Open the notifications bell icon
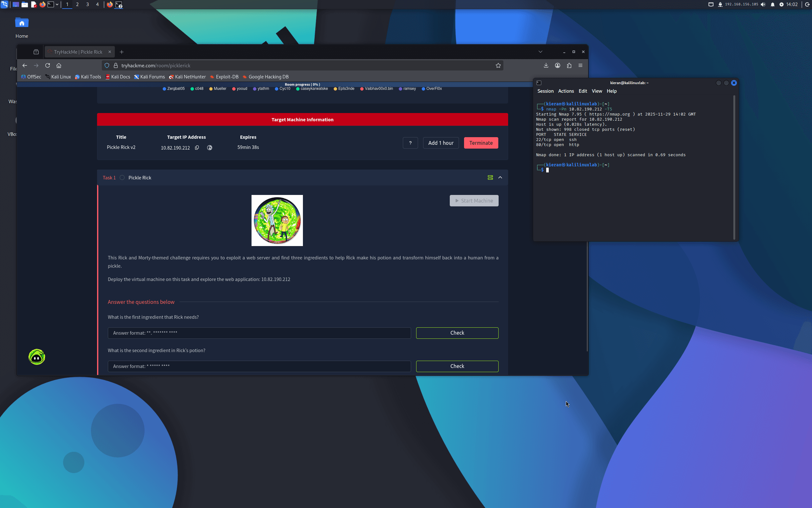This screenshot has width=812, height=508. click(773, 4)
